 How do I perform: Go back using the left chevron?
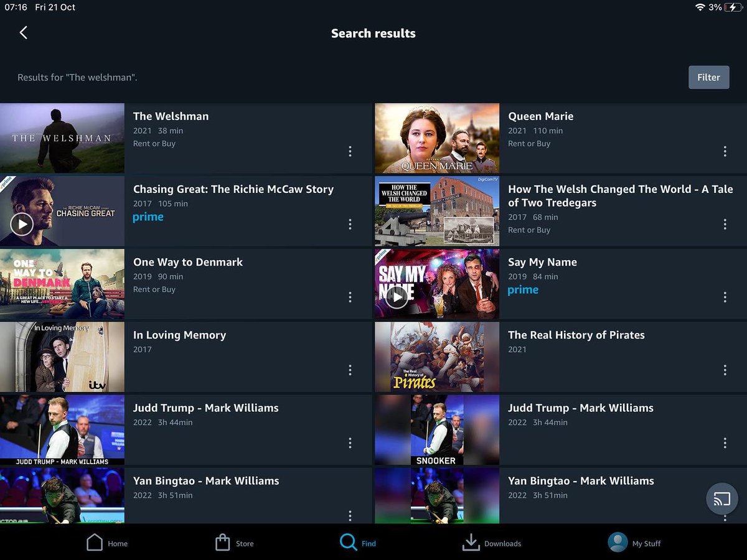(x=24, y=33)
